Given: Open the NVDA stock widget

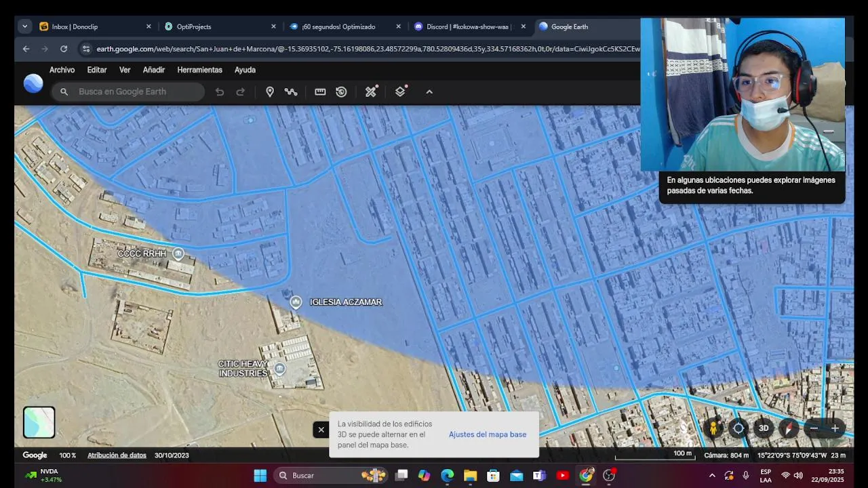Looking at the screenshot, I should pos(43,476).
